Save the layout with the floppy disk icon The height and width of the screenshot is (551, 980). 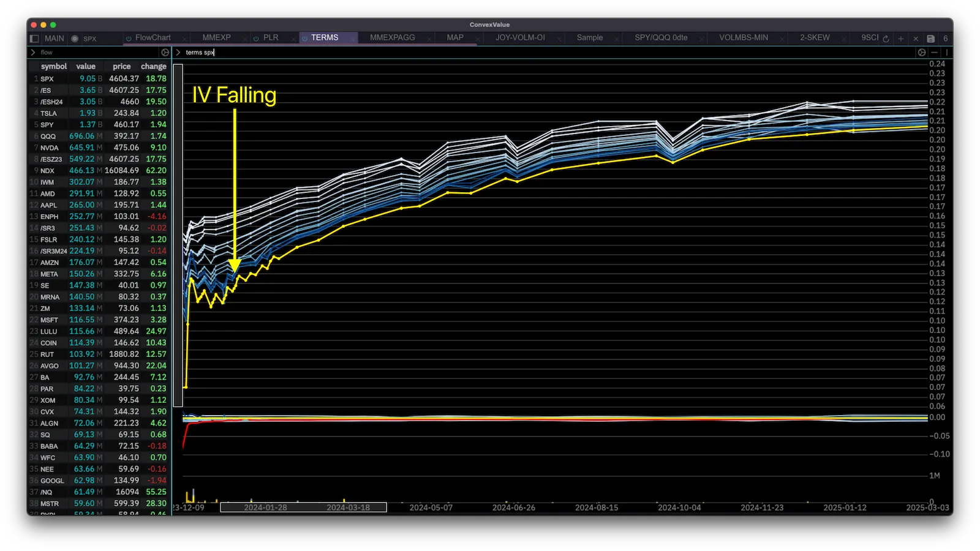tap(931, 39)
